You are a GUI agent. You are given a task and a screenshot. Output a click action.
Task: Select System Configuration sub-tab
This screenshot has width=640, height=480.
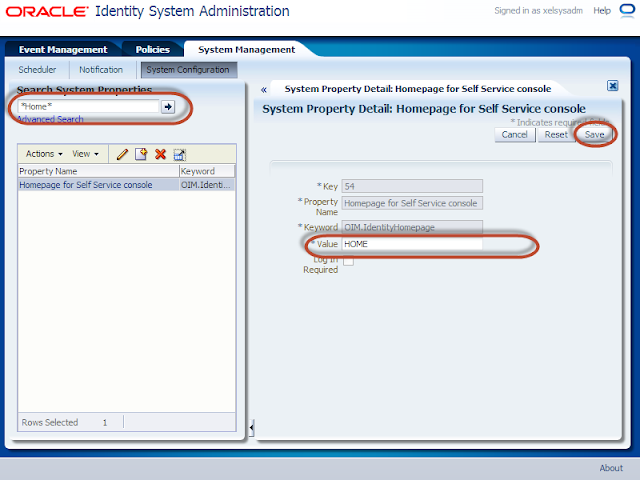[188, 70]
